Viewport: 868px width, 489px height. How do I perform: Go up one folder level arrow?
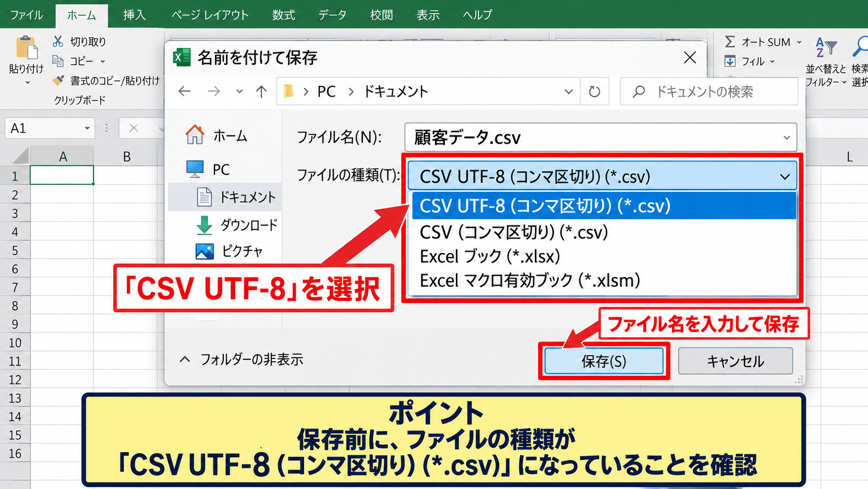pyautogui.click(x=261, y=91)
